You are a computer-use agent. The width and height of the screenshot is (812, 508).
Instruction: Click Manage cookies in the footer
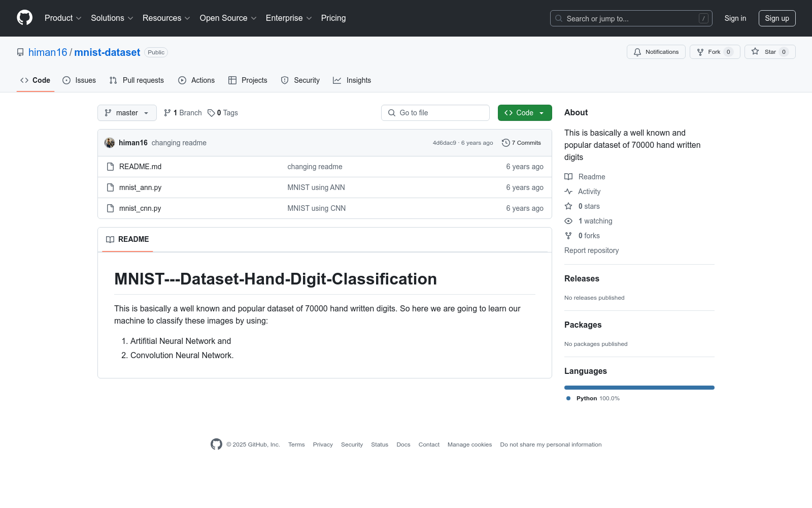[470, 444]
